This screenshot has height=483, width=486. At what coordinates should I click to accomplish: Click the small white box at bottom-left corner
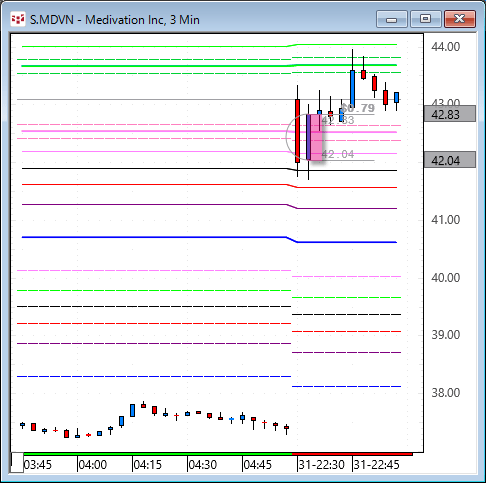17,462
